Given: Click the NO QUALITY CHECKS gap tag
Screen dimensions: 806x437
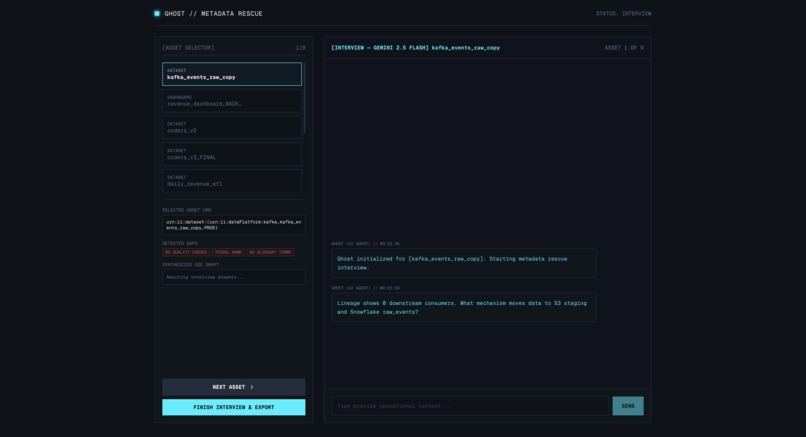Looking at the screenshot, I should [186, 252].
